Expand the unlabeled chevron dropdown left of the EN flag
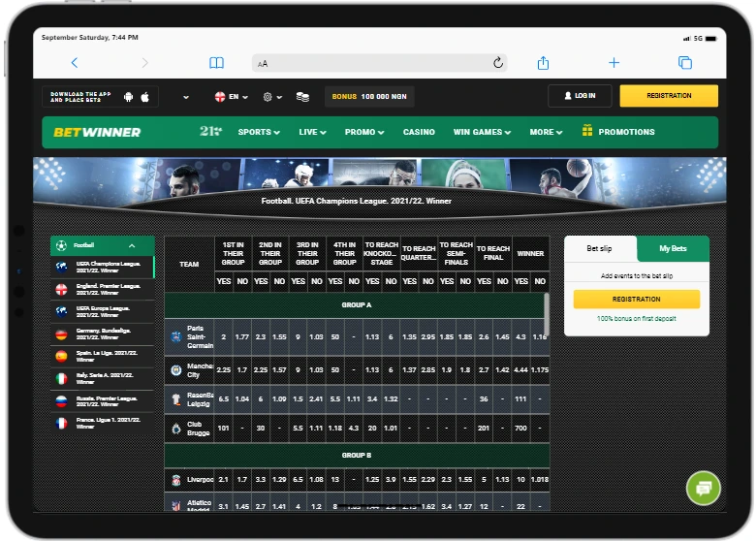 (x=186, y=97)
